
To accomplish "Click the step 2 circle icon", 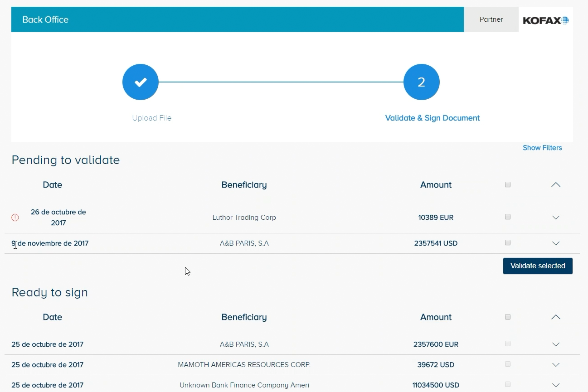I will (421, 82).
